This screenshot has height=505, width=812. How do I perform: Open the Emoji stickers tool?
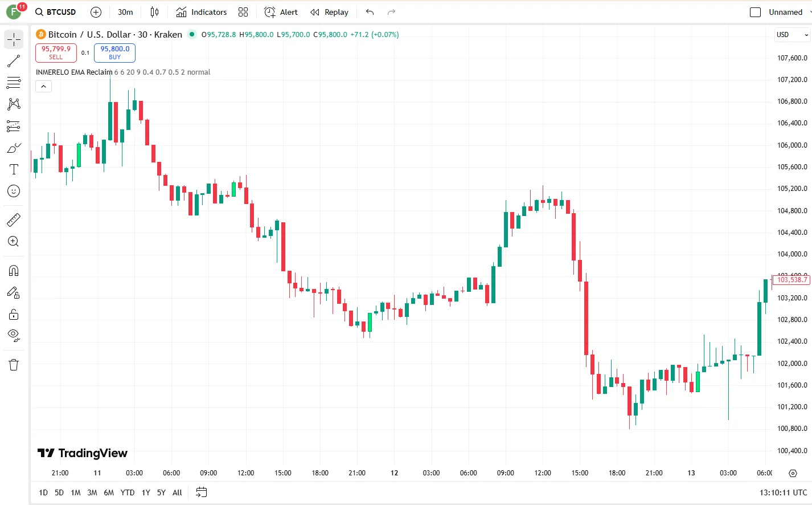(13, 191)
